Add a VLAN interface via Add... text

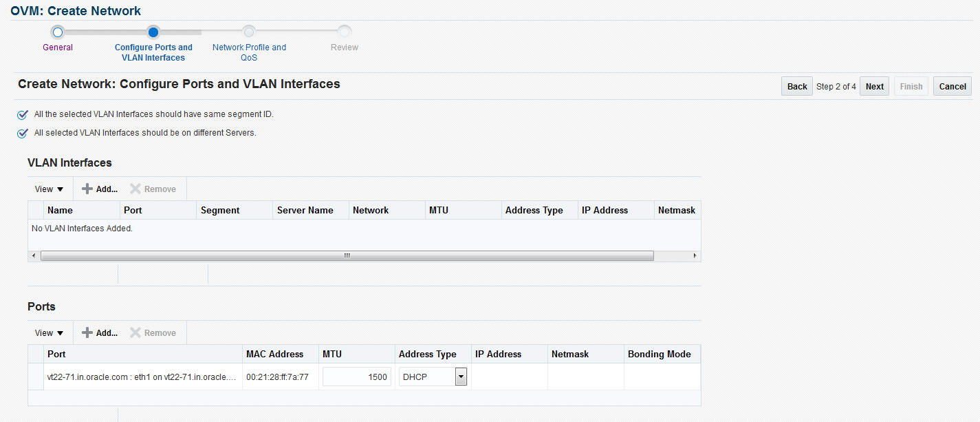click(107, 189)
